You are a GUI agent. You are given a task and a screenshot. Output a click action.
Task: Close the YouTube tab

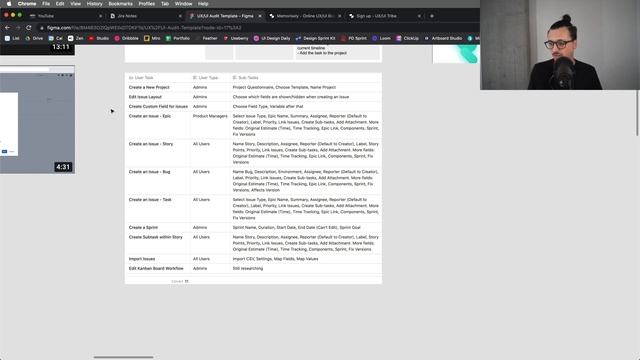[x=100, y=16]
